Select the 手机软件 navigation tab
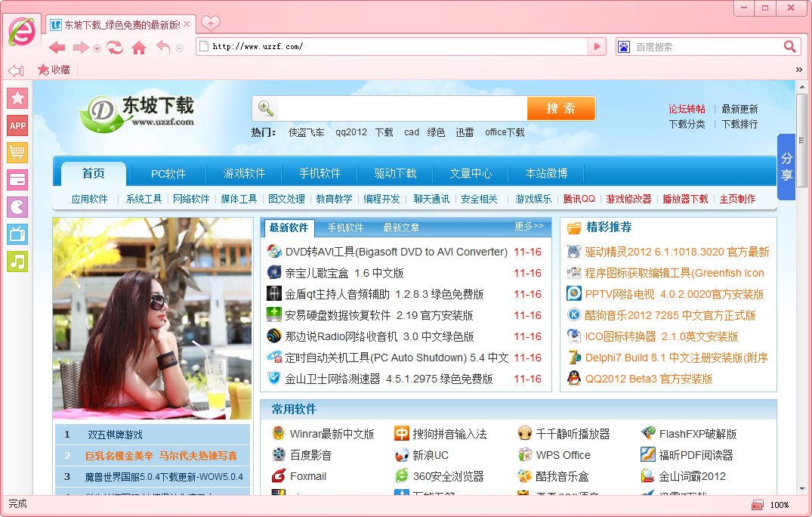The image size is (812, 517). [320, 174]
